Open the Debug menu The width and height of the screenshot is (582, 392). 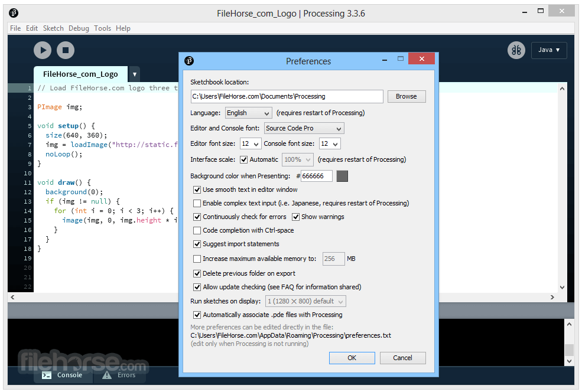coord(79,28)
